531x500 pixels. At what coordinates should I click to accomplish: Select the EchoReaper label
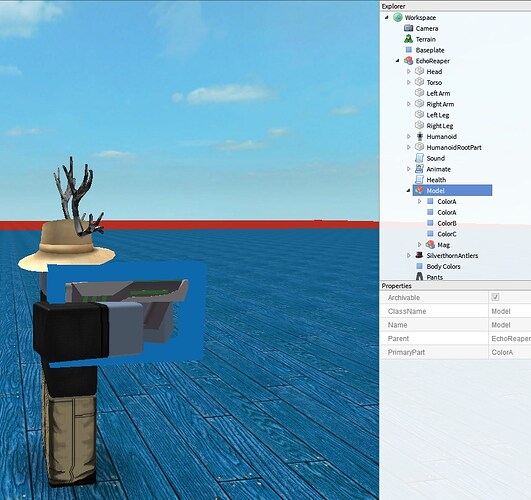[x=433, y=61]
